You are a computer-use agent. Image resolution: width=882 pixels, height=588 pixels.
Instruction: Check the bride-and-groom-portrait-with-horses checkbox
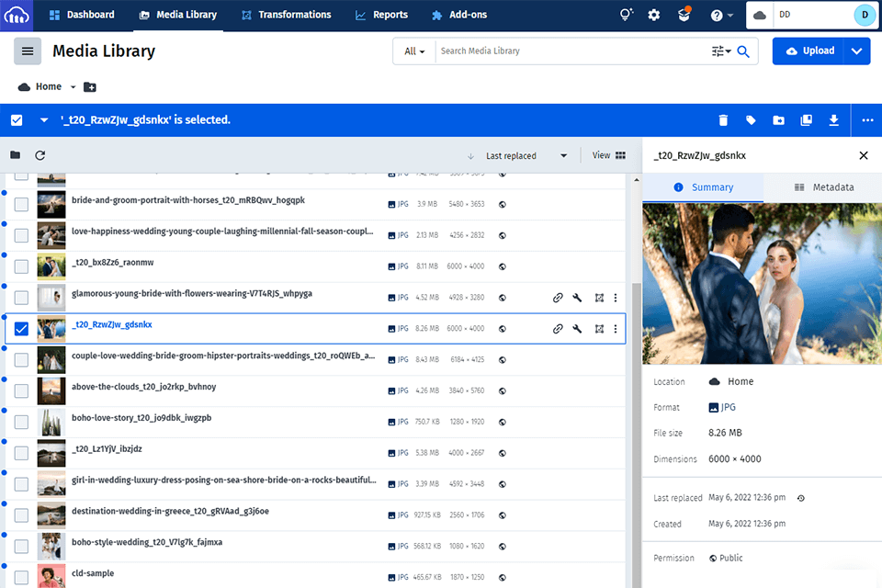[21, 204]
